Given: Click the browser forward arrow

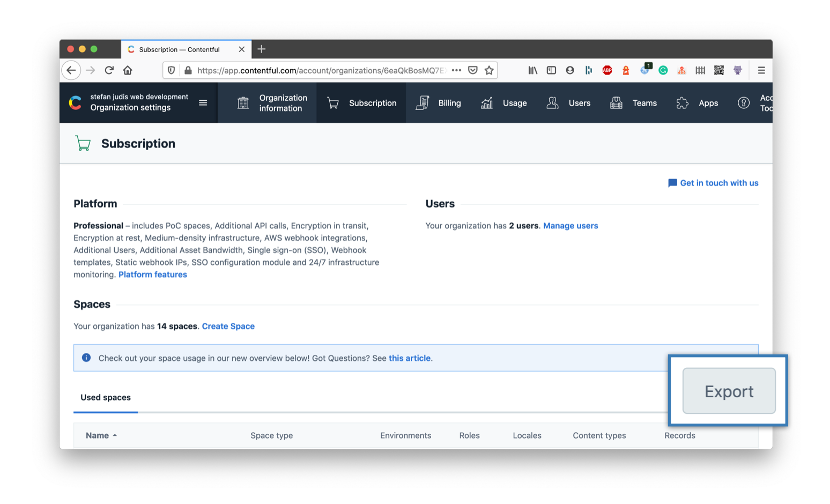Looking at the screenshot, I should point(91,70).
